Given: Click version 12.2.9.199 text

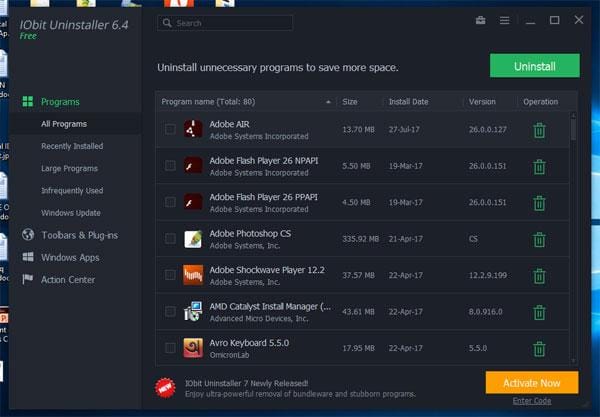Looking at the screenshot, I should tap(488, 275).
